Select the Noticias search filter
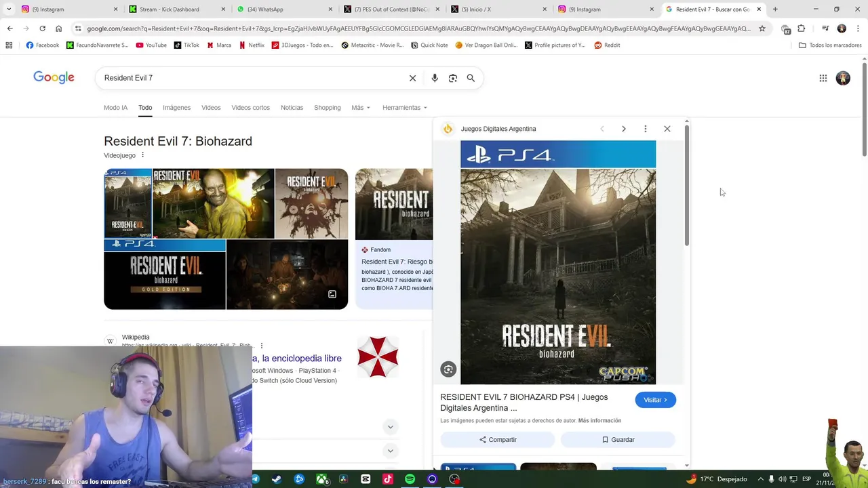The width and height of the screenshot is (868, 488). 292,108
